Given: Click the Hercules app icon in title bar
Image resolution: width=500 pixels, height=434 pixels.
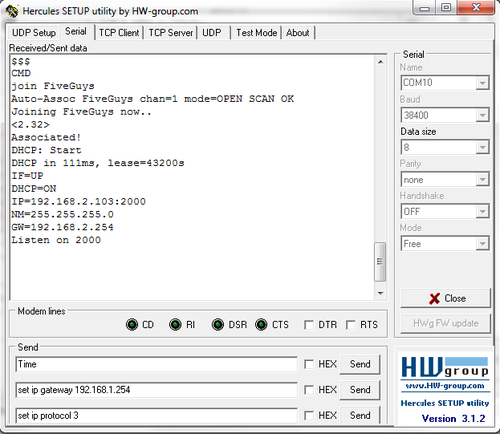Looking at the screenshot, I should (12, 11).
